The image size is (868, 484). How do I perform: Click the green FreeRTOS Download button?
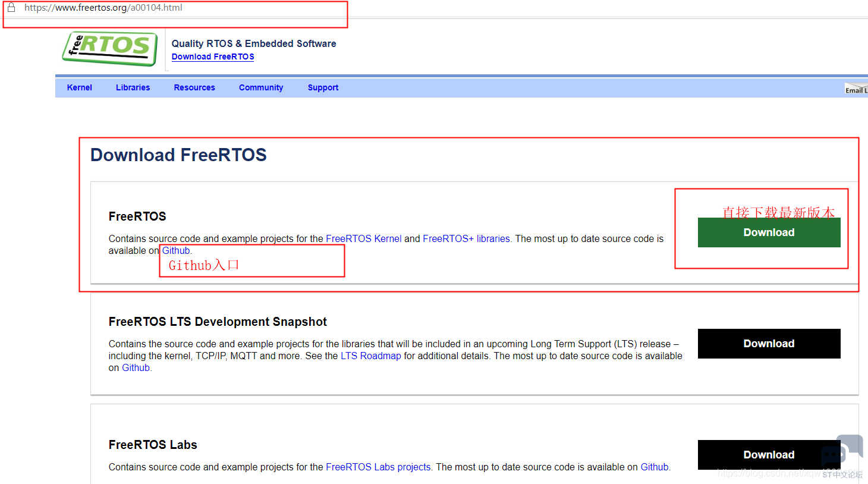click(x=769, y=232)
